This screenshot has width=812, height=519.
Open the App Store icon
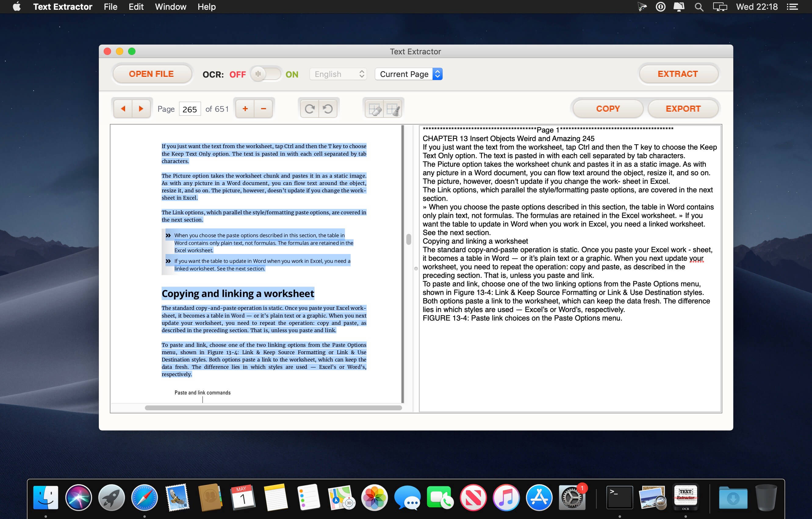click(539, 497)
